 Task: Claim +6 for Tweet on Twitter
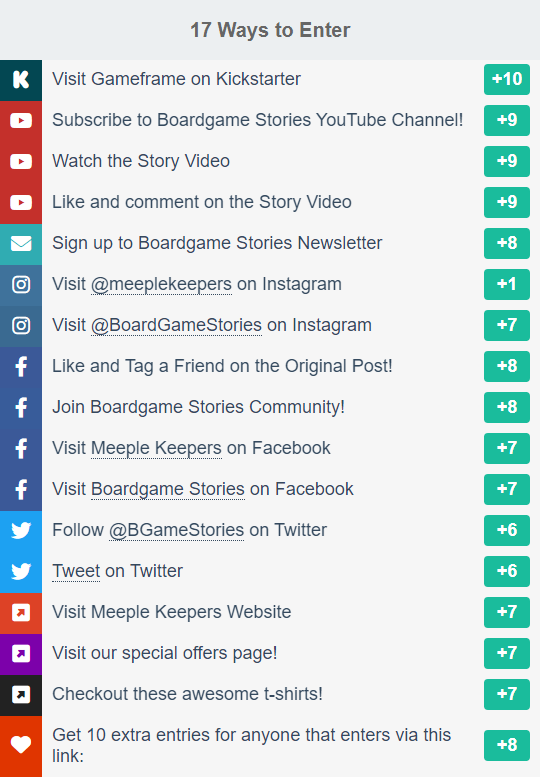(507, 571)
